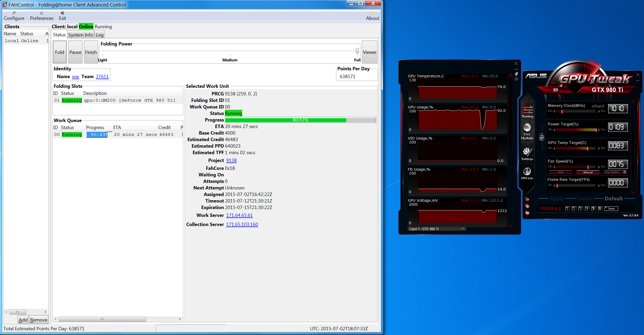Increase Memory Clock with Max arrow
This screenshot has width=644, height=335.
tap(599, 111)
